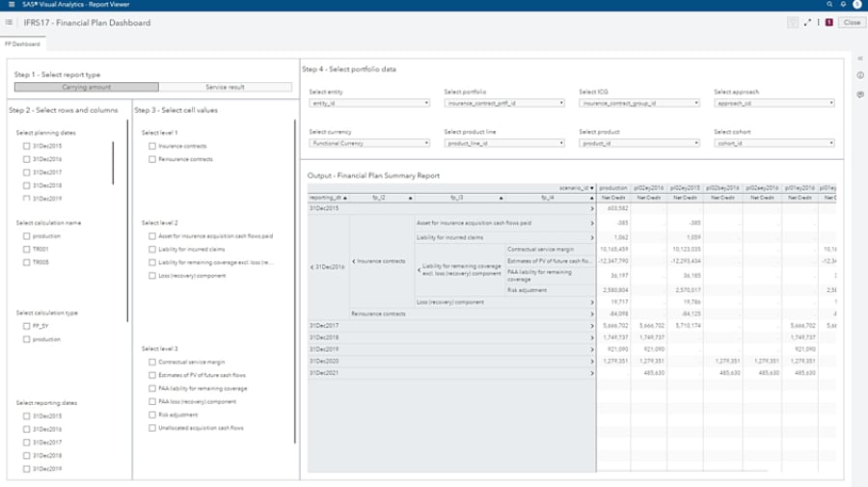Open the Select approach dropdown

[773, 103]
